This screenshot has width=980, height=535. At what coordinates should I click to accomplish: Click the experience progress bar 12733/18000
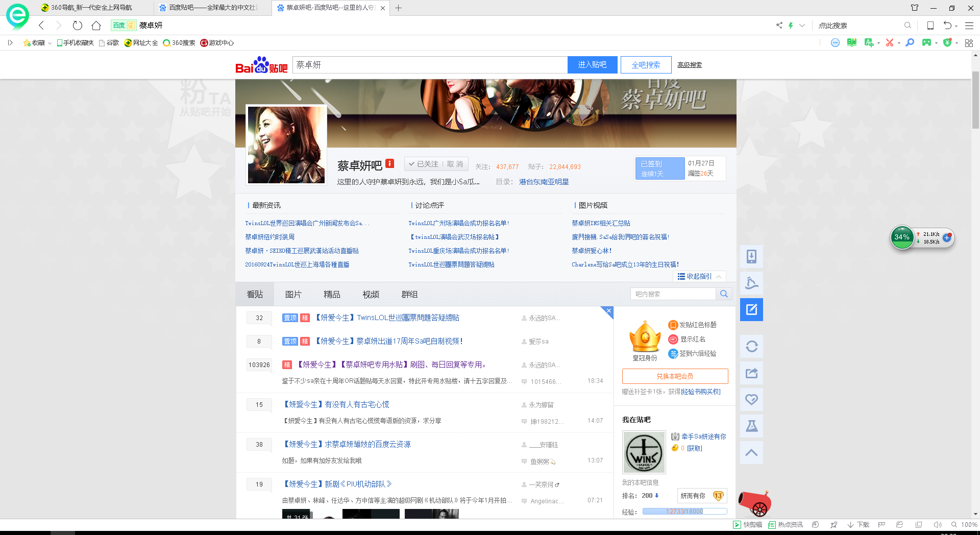[x=684, y=511]
